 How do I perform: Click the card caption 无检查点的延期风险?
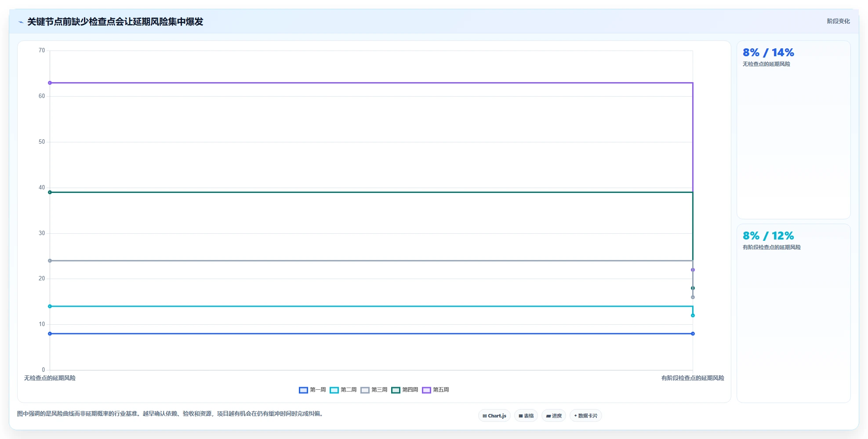[766, 64]
